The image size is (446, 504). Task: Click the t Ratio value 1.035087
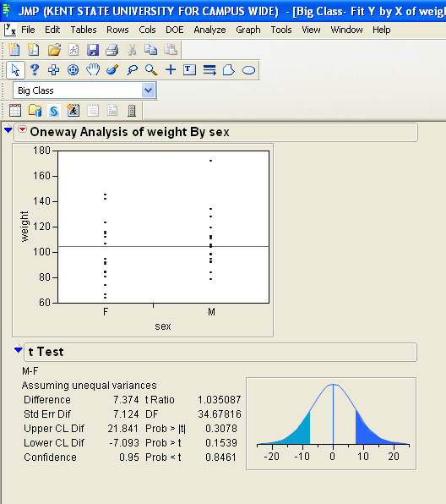pyautogui.click(x=219, y=399)
